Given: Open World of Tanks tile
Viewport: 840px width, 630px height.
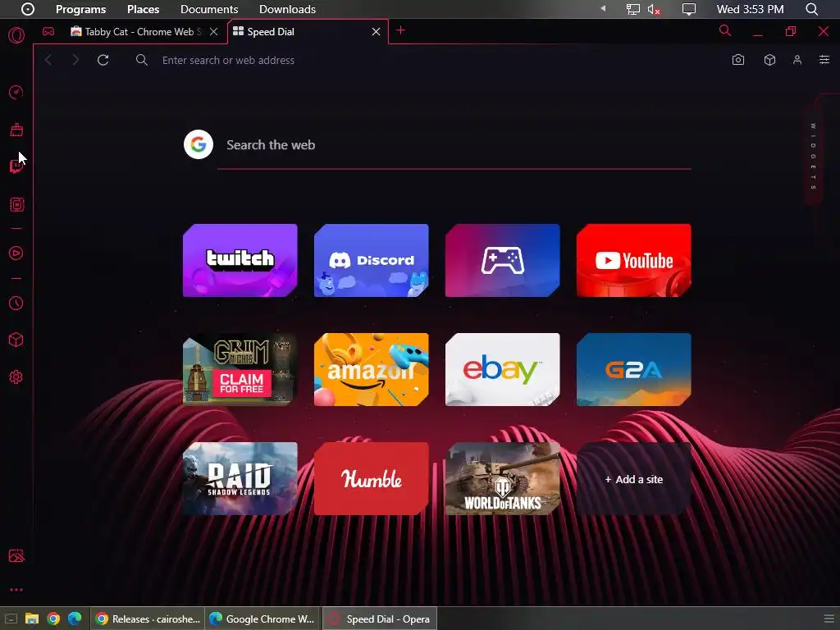Looking at the screenshot, I should coord(503,479).
